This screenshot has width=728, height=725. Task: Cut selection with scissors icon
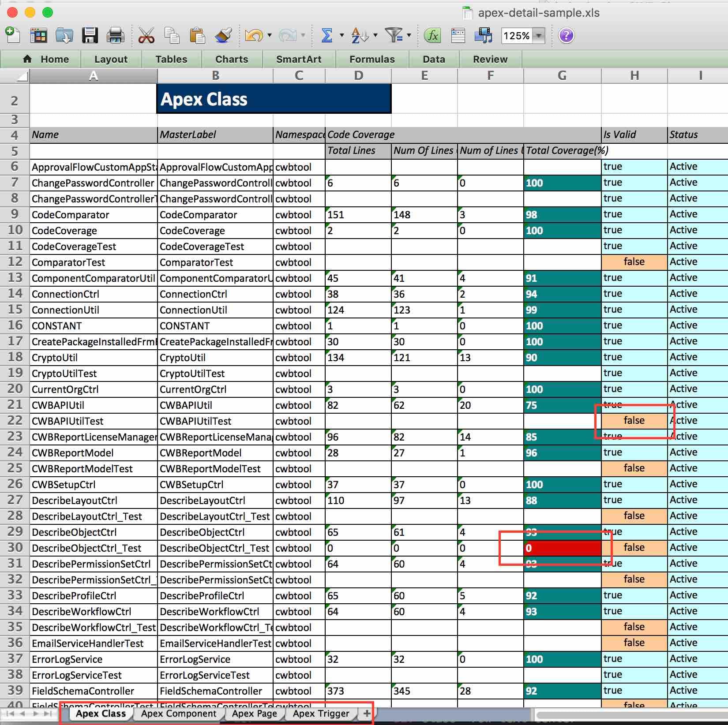click(146, 35)
